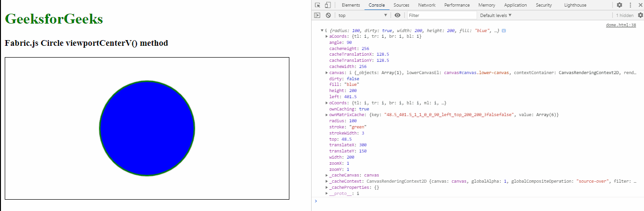
Task: Open the Sources tab
Action: (x=401, y=5)
